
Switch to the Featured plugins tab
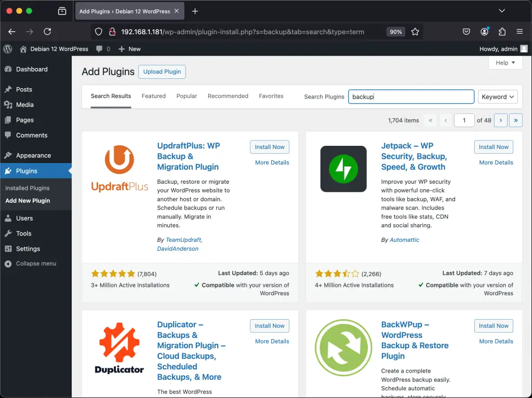[x=153, y=96]
